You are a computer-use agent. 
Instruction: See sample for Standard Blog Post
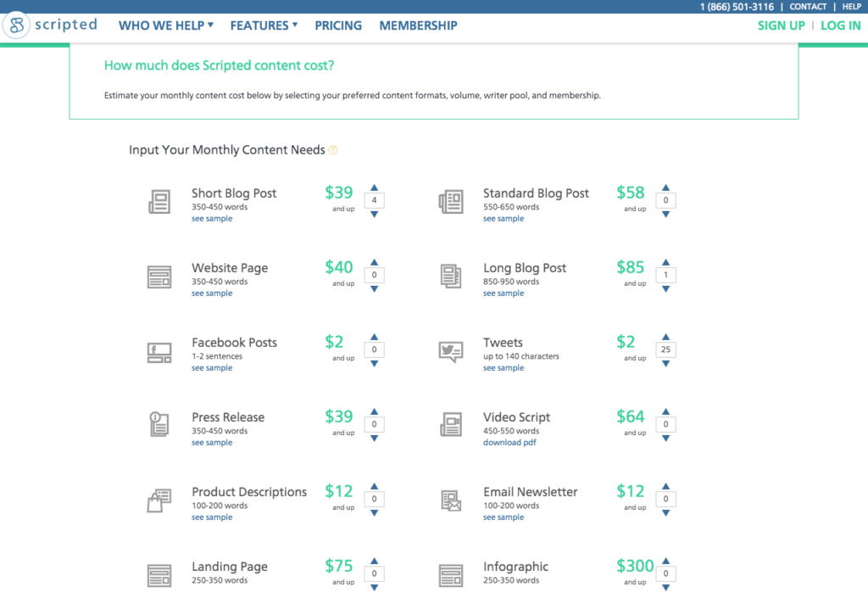tap(504, 218)
